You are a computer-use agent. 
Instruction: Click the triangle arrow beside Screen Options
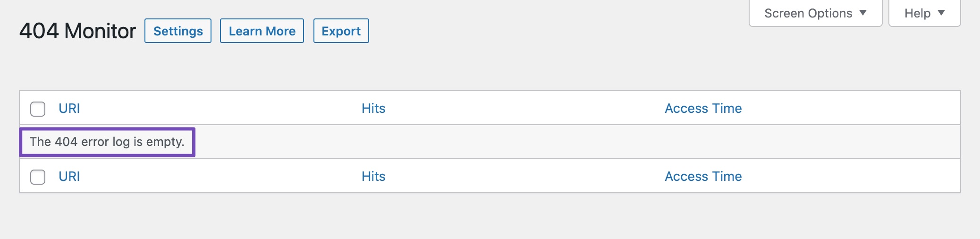(x=863, y=13)
